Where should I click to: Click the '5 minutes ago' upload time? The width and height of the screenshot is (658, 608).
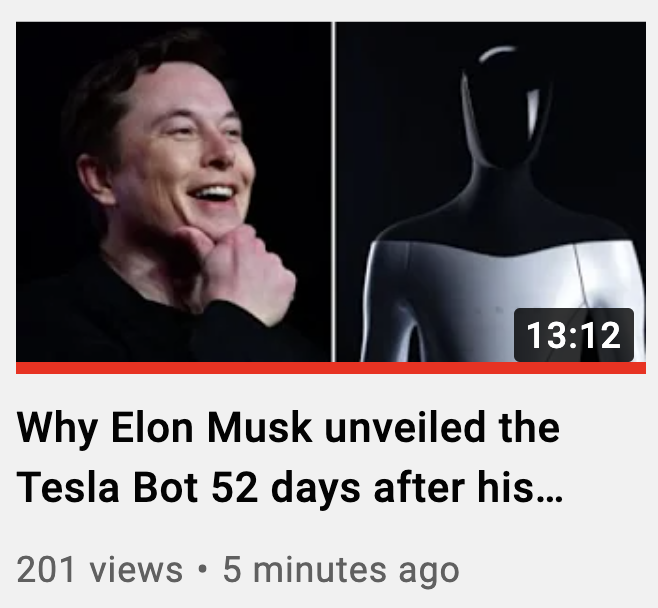(341, 570)
